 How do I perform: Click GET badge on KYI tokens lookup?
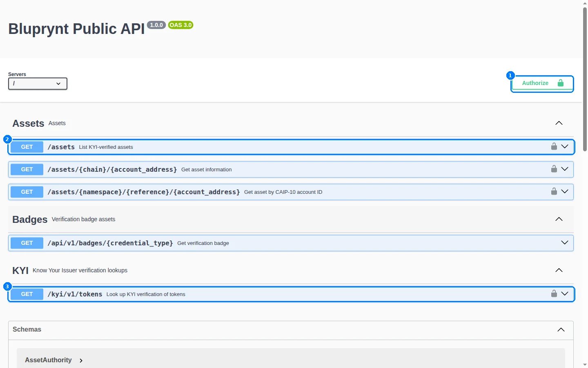point(27,294)
